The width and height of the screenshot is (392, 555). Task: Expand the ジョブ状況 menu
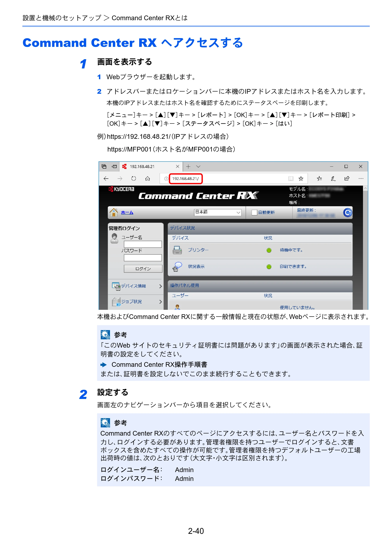135,302
